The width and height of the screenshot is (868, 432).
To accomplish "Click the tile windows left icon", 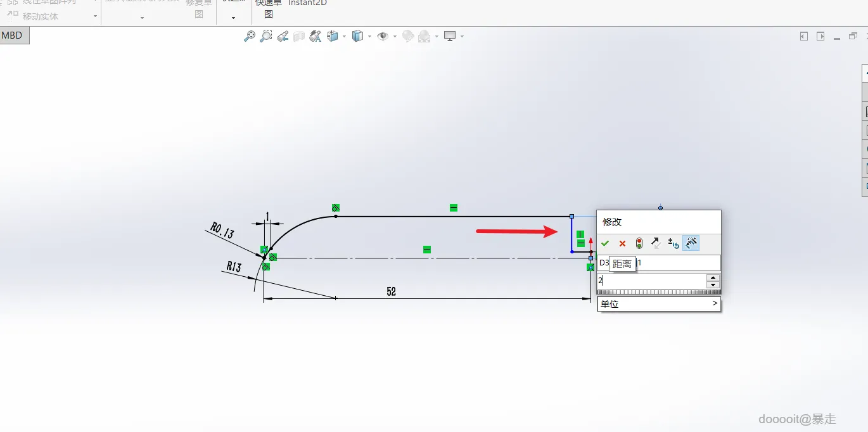I will point(804,36).
